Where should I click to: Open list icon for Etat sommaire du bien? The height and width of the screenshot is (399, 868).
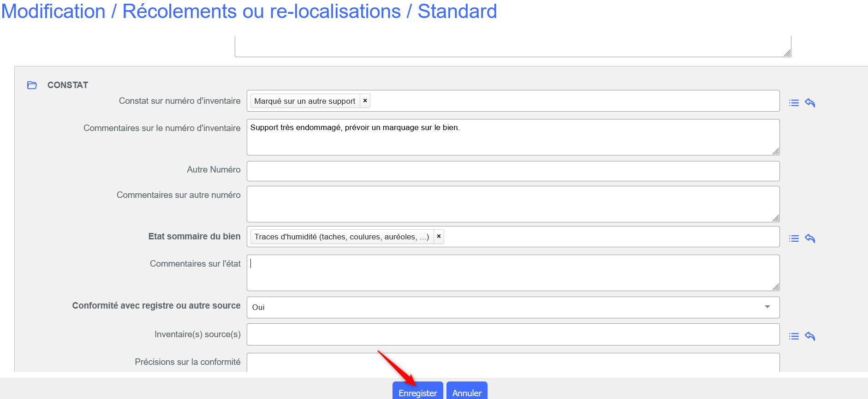pos(794,238)
